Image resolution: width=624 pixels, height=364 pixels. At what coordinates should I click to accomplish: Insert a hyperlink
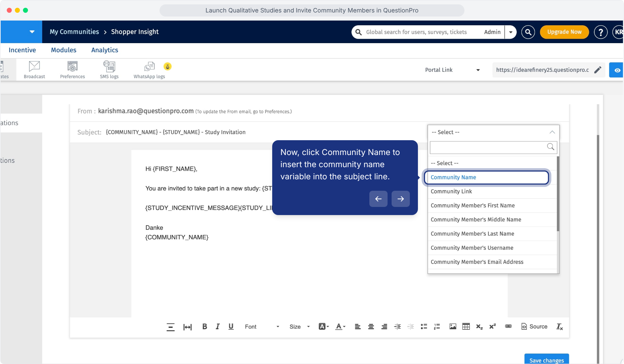508,326
